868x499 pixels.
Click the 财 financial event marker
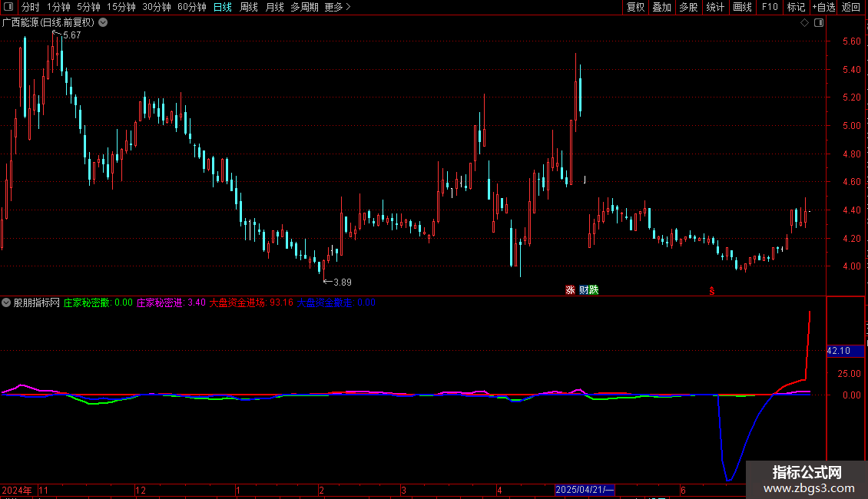pyautogui.click(x=584, y=290)
